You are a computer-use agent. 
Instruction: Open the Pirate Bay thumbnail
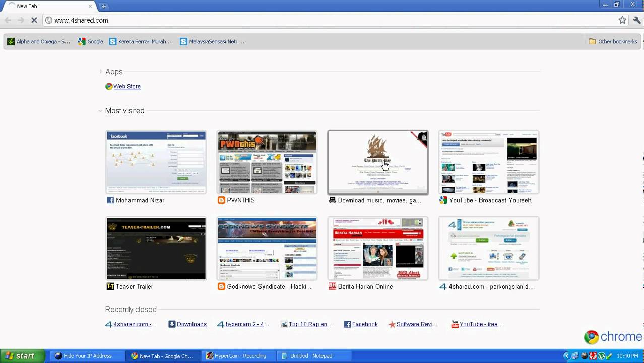coord(377,162)
